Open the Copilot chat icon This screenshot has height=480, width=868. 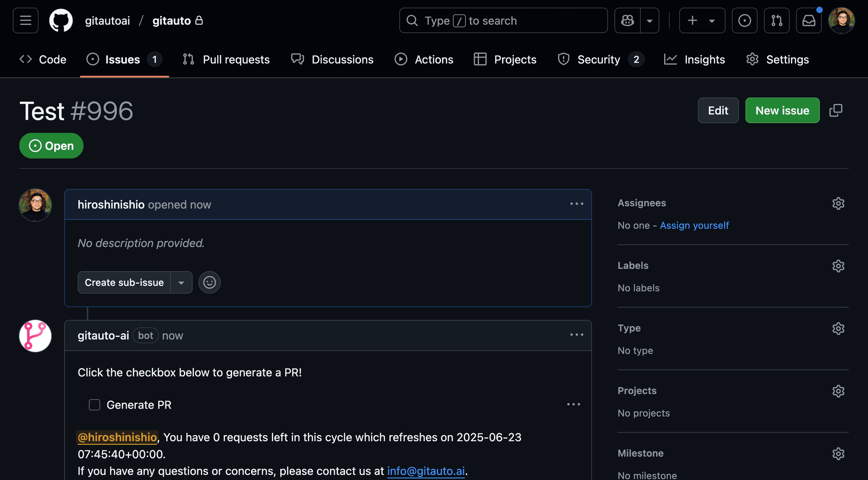point(627,20)
